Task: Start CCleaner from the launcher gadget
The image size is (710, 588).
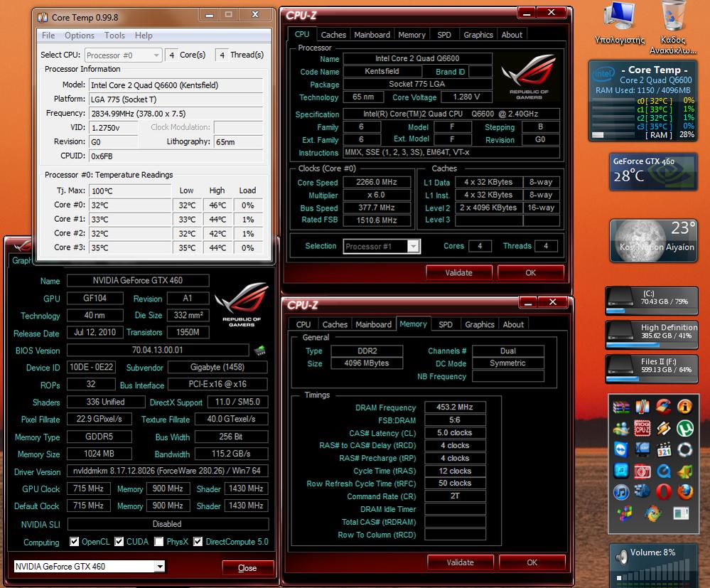Action: (x=663, y=407)
